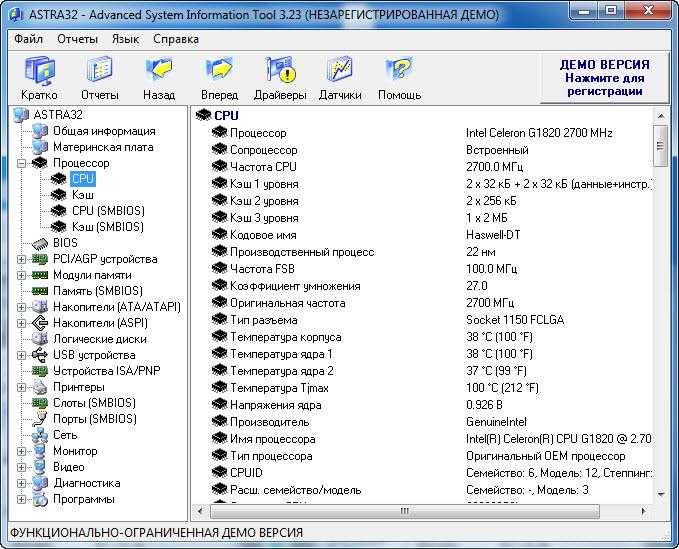Open the Помощь help toolbar icon
This screenshot has height=549, width=679.
pyautogui.click(x=399, y=70)
